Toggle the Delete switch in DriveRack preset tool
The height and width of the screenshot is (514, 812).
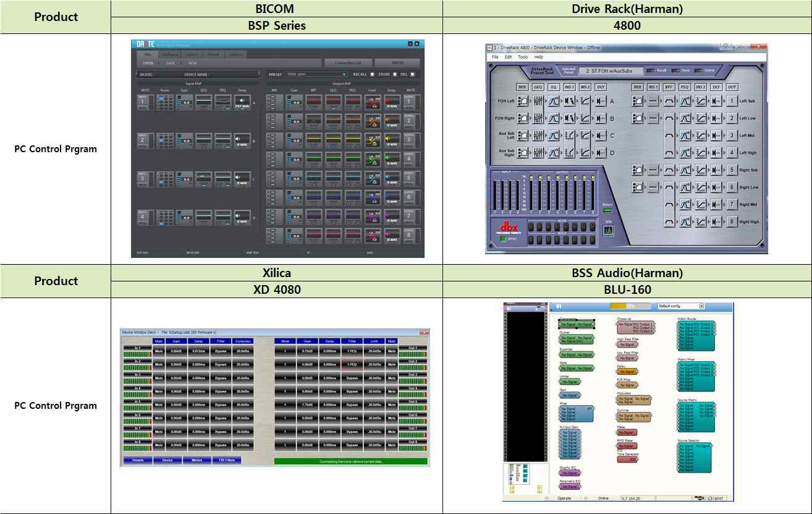(698, 71)
